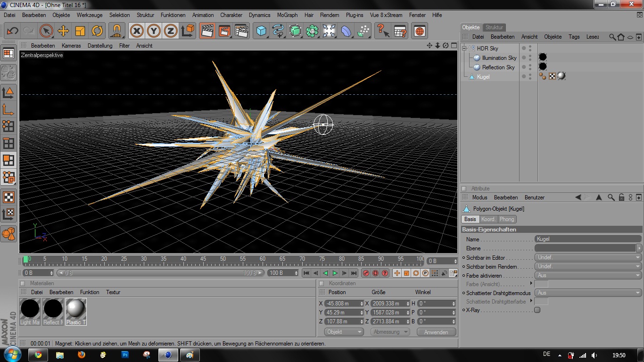Open Farbe aktivieren dropdown
Viewport: 644px width, 362px height.
[x=588, y=275]
